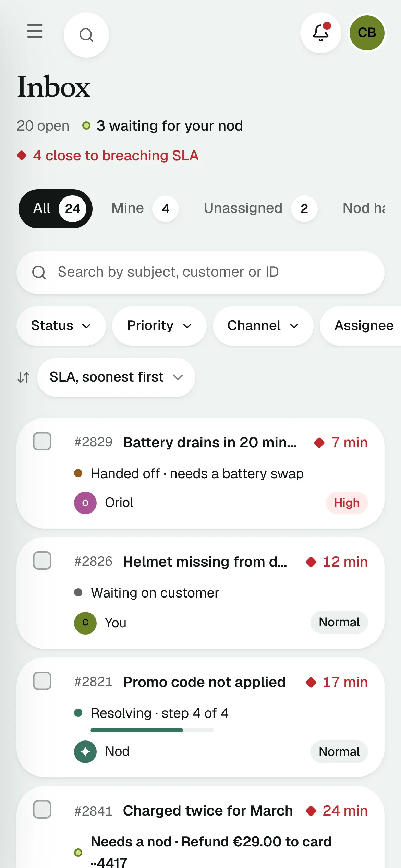The width and height of the screenshot is (401, 868).
Task: Click the resolving progress bar on #2821
Action: pyautogui.click(x=152, y=730)
